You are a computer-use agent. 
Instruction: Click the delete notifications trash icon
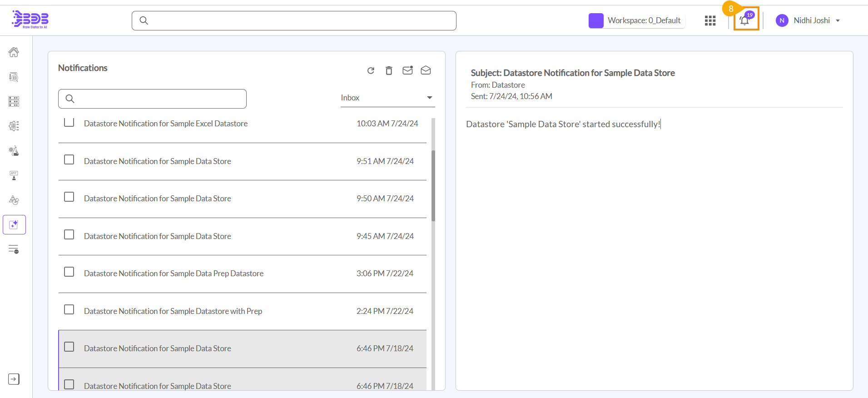[389, 70]
